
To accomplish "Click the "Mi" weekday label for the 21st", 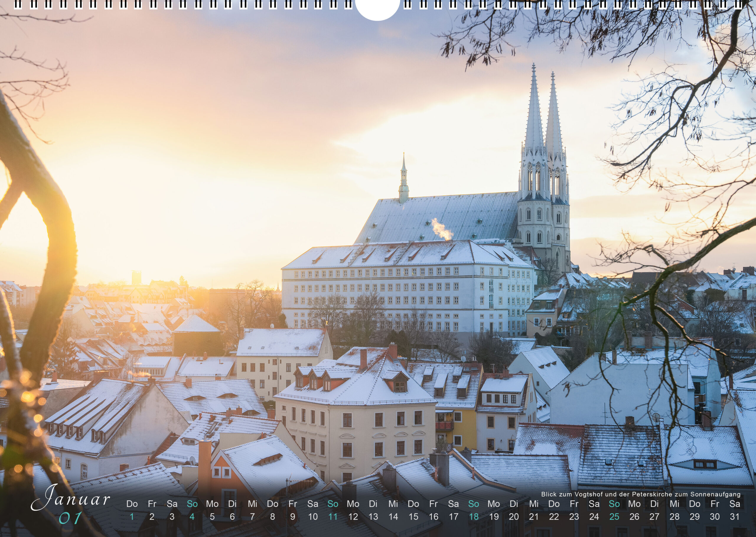I will [x=534, y=504].
